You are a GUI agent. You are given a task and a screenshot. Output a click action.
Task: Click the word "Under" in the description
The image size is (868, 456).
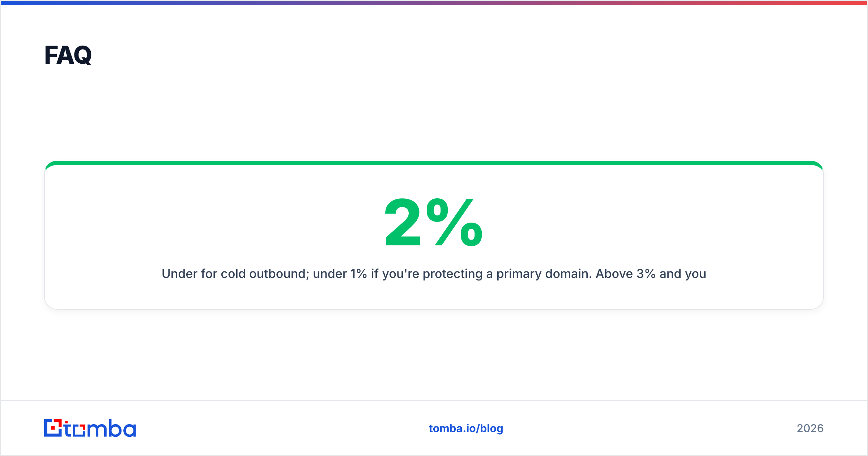179,274
